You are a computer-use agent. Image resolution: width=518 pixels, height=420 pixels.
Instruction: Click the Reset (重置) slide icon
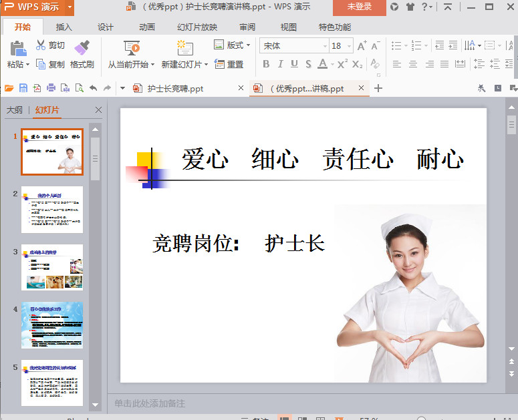[x=219, y=63]
